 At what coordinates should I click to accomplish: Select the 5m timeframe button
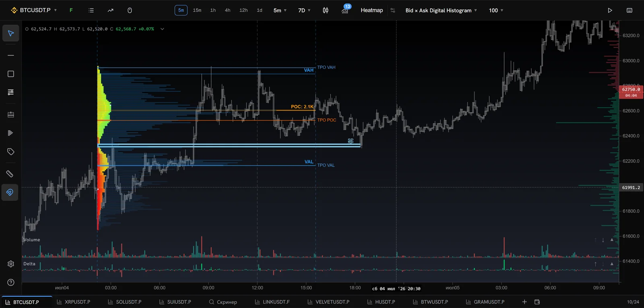tap(181, 10)
